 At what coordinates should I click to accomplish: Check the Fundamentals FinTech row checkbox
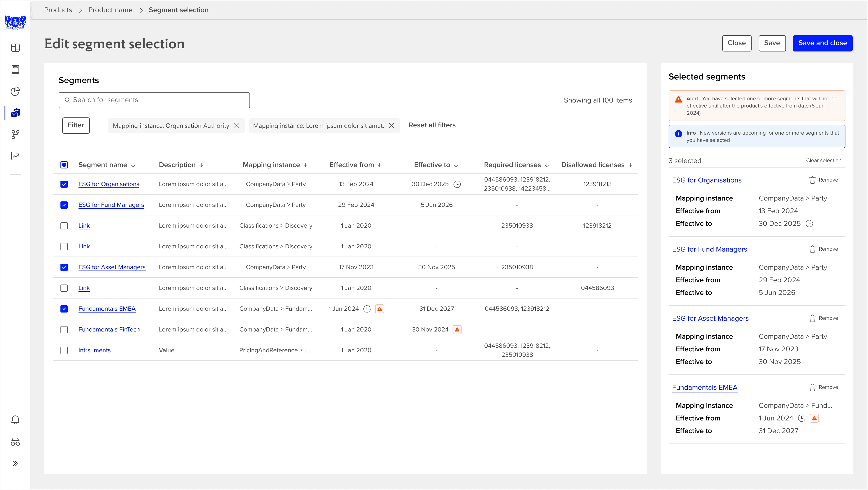coord(64,329)
